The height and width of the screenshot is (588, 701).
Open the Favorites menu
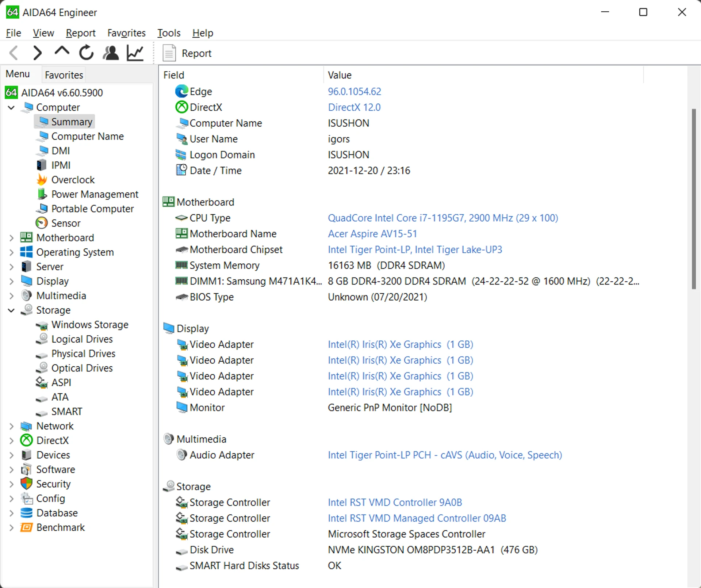pos(126,33)
